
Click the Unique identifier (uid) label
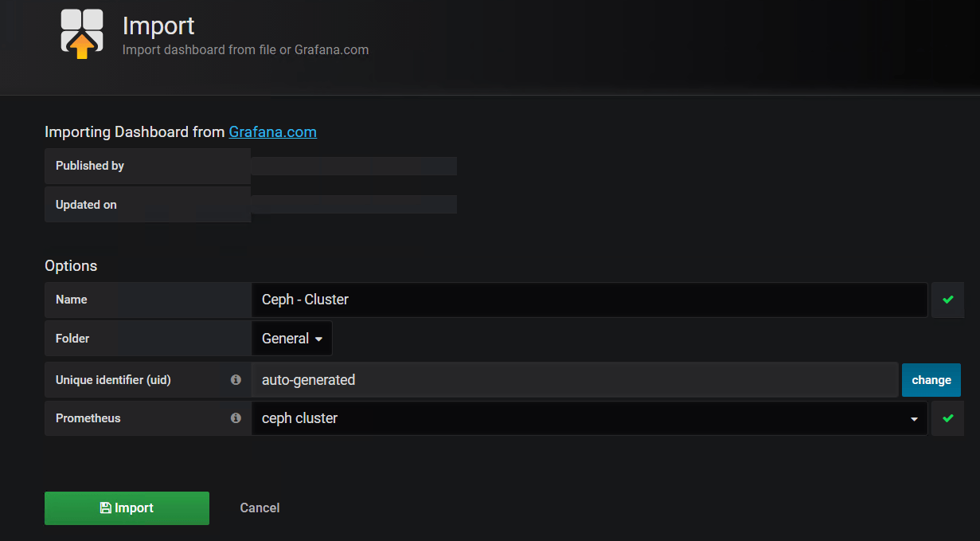point(113,380)
